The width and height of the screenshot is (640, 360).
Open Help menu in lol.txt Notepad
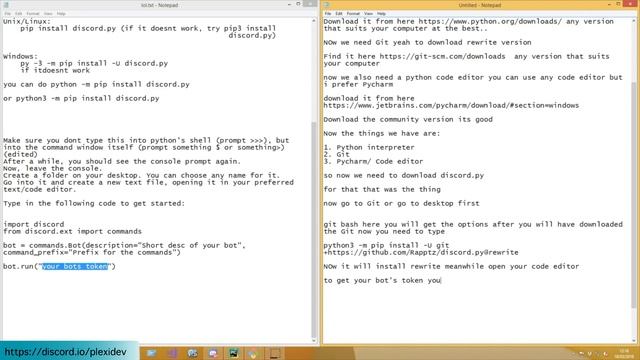(61, 13)
